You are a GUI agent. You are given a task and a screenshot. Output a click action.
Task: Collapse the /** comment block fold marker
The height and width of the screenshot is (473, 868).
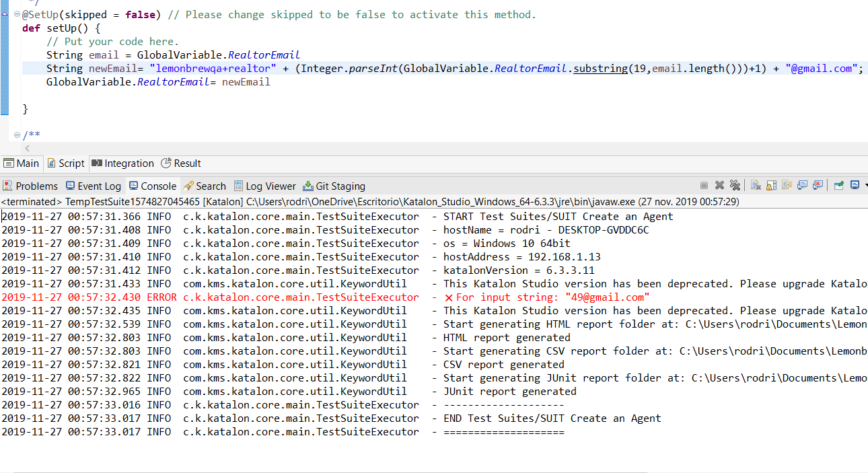[x=17, y=135]
